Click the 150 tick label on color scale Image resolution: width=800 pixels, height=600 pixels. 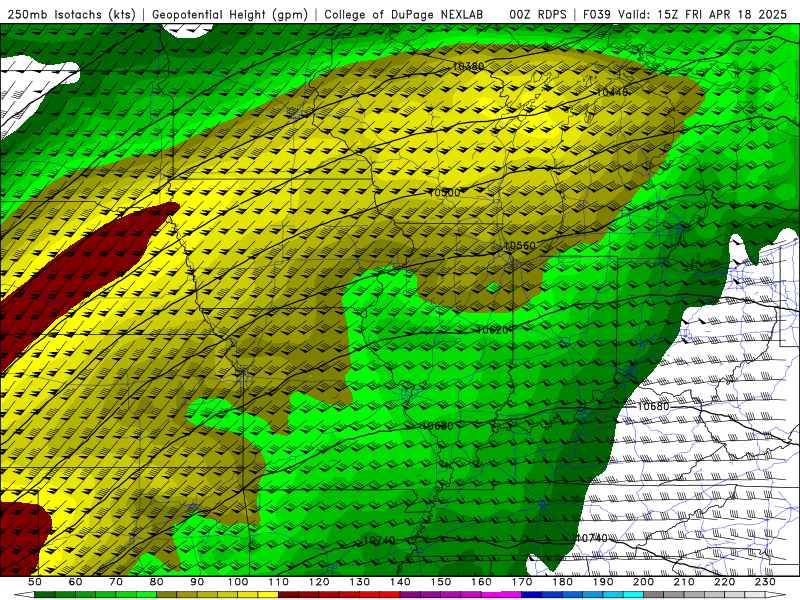coord(441,582)
